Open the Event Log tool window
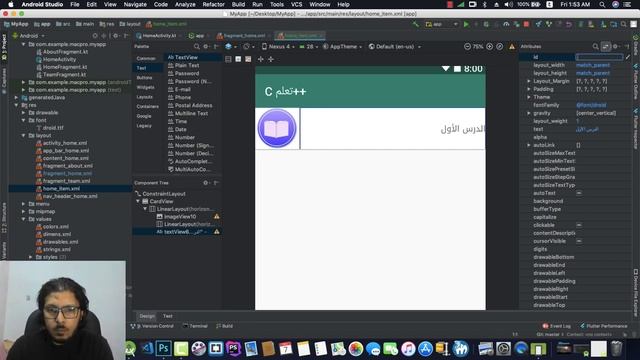The image size is (640, 360). (x=557, y=326)
